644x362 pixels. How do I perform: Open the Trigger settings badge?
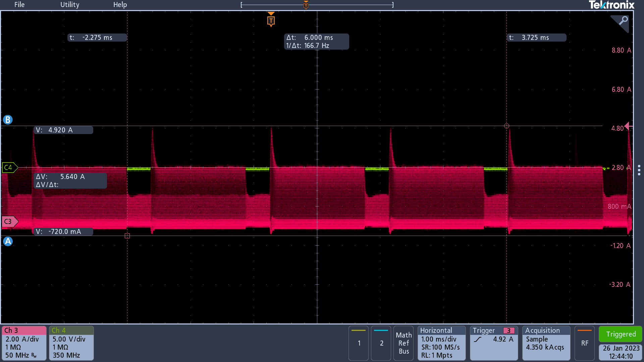[x=494, y=343]
